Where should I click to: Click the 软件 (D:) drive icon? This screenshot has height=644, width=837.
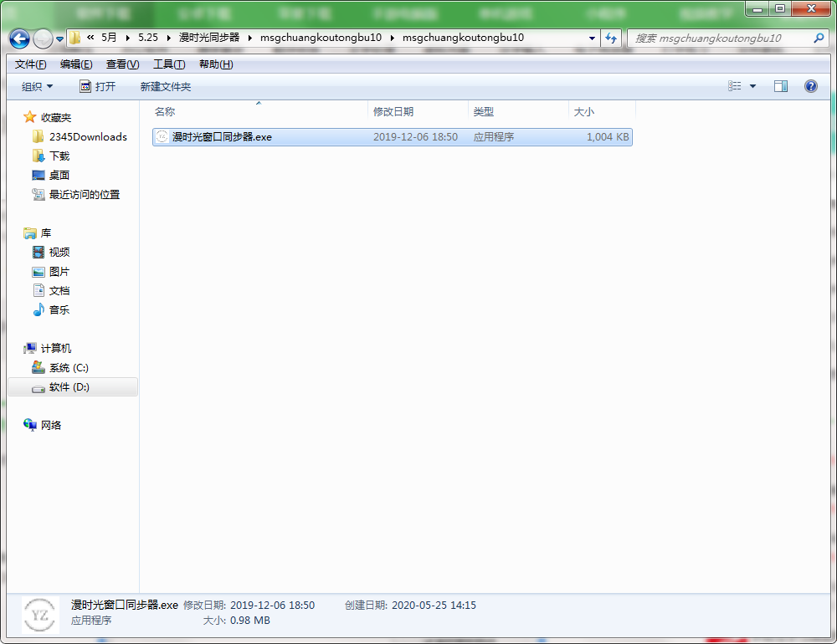[38, 388]
